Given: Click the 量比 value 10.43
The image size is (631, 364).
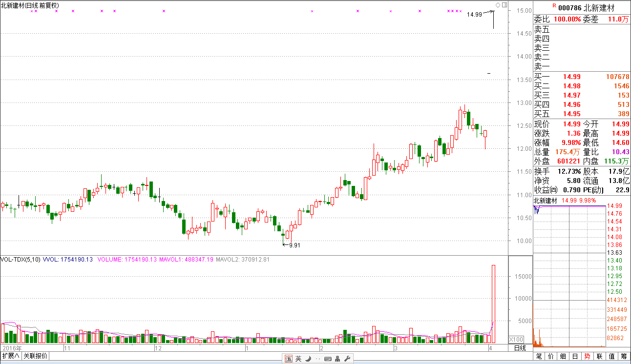Looking at the screenshot, I should click(x=620, y=152).
